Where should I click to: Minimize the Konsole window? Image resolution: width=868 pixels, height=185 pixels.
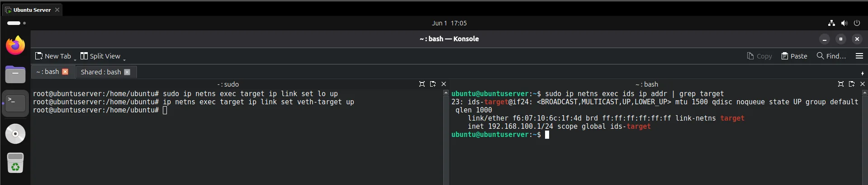point(825,39)
